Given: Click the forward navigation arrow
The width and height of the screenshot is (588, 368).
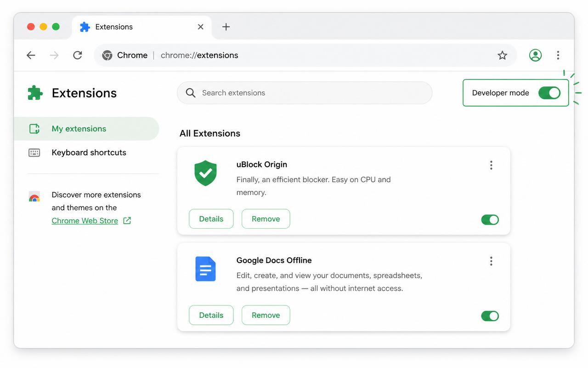Looking at the screenshot, I should 54,55.
